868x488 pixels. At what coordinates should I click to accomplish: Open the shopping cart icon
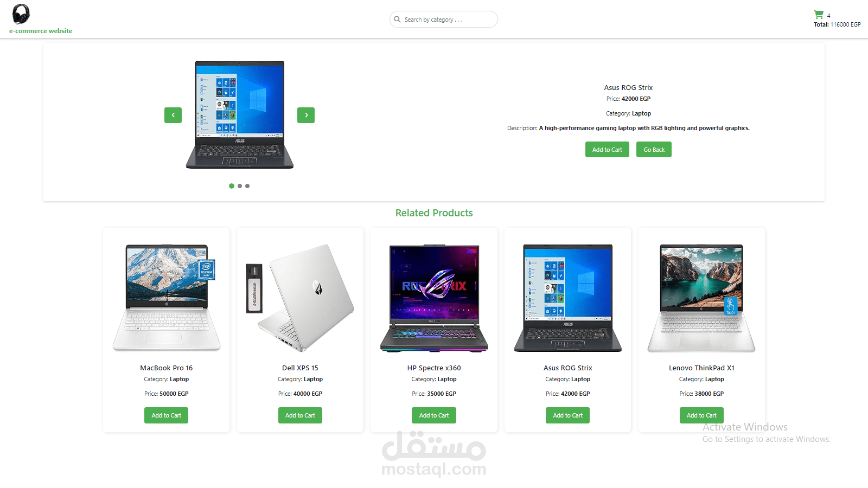819,15
